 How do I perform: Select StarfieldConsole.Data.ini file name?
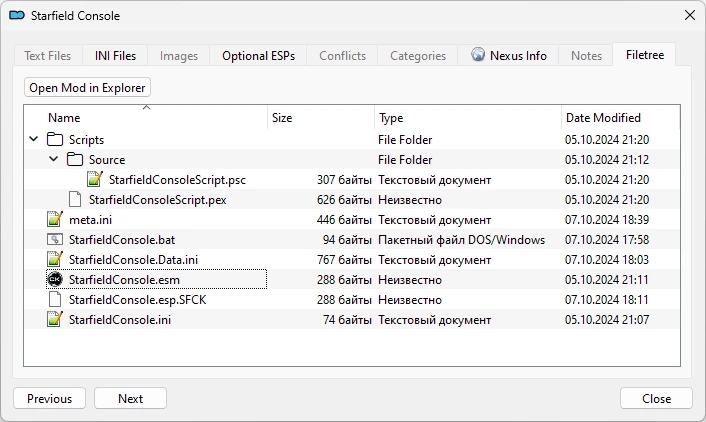tap(133, 259)
